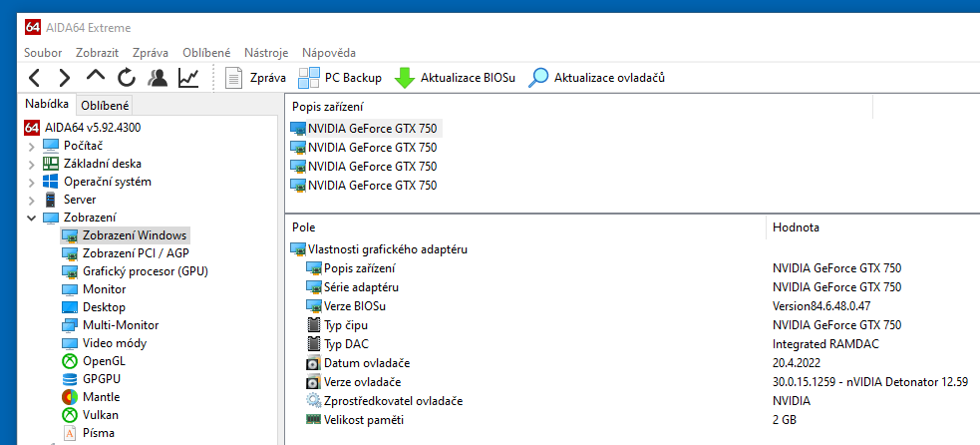Screen dimensions: 980x445
Task: Expand the Základní deska tree node
Action: [31, 165]
